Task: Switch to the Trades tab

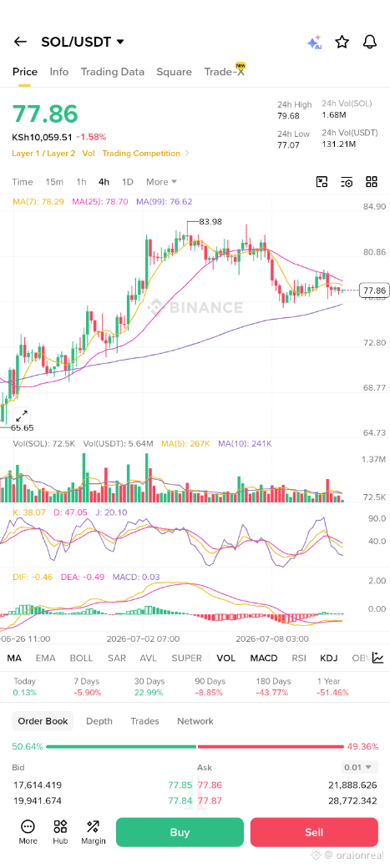Action: 144,721
